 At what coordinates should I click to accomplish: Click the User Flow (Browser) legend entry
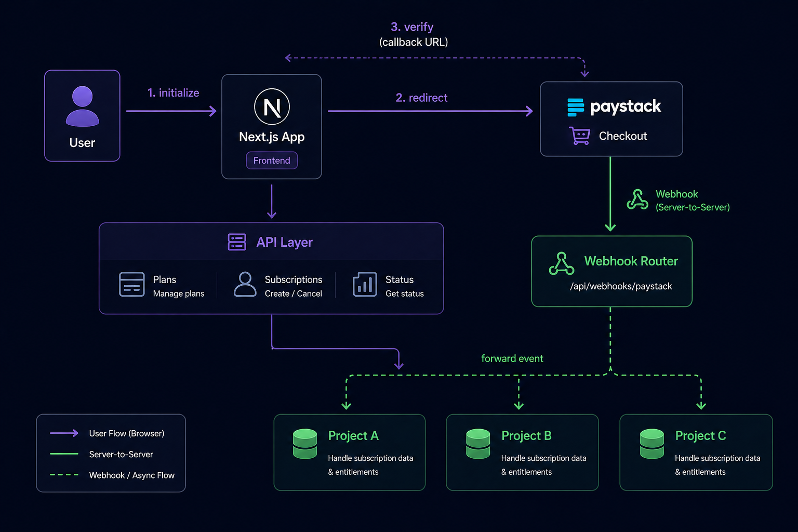click(x=126, y=433)
